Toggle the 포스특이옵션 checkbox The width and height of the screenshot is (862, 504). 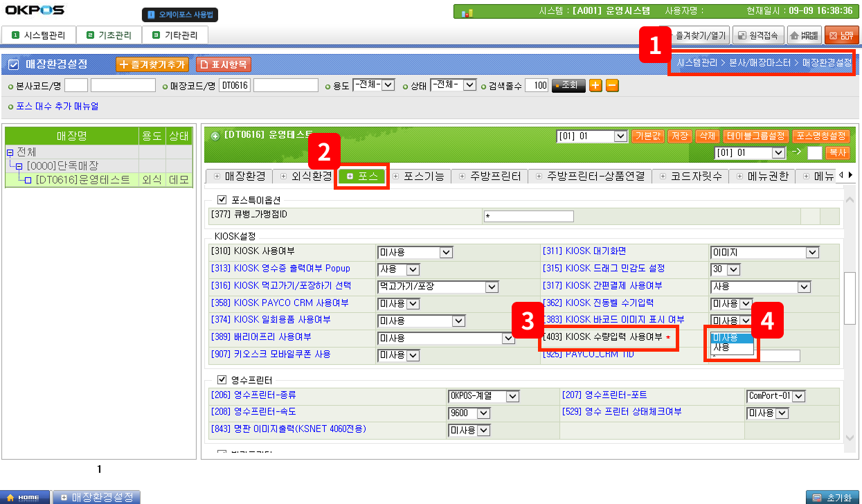[x=222, y=199]
